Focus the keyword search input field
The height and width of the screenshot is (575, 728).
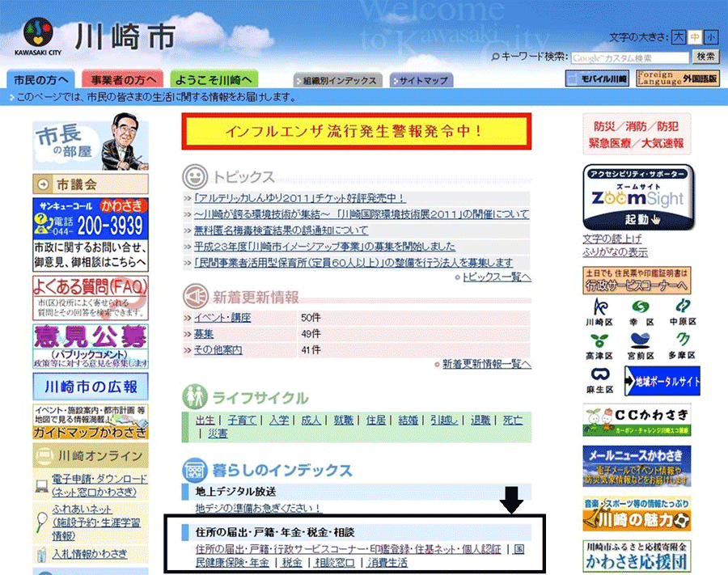[629, 57]
